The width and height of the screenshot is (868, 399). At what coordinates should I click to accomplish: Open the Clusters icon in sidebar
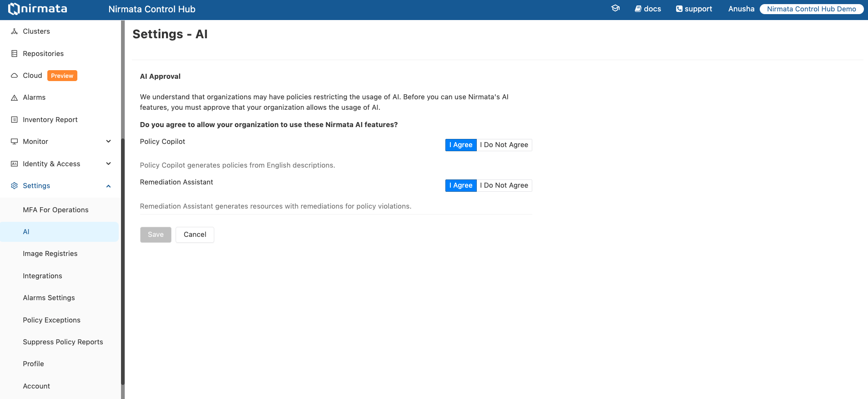coord(15,31)
